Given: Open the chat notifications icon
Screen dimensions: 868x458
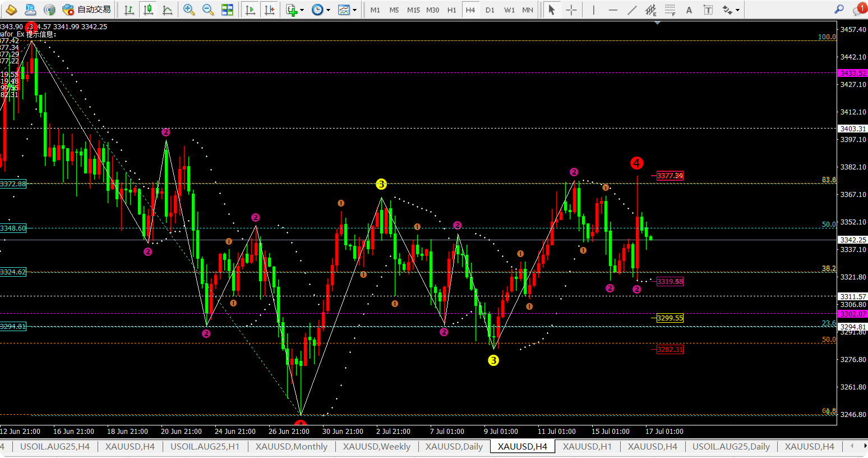Looking at the screenshot, I should (859, 9).
